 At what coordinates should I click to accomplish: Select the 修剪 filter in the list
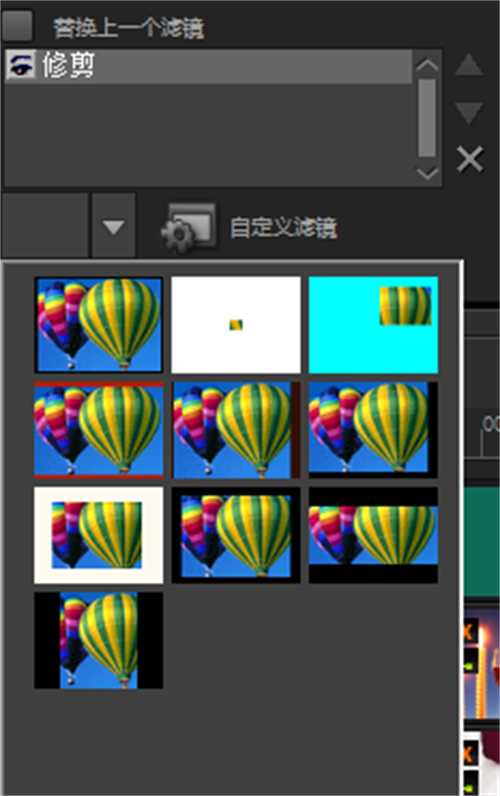click(208, 66)
